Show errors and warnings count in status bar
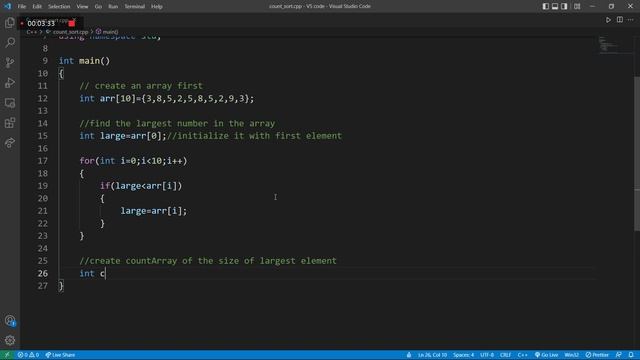This screenshot has height=360, width=640. pyautogui.click(x=28, y=355)
